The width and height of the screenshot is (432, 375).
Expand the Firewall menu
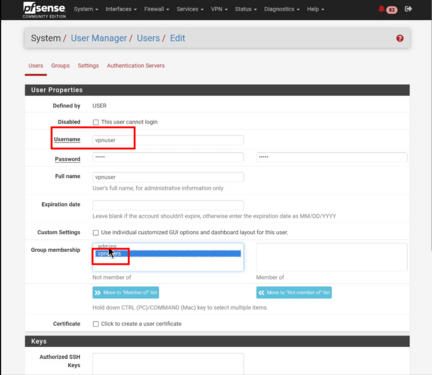tap(157, 9)
